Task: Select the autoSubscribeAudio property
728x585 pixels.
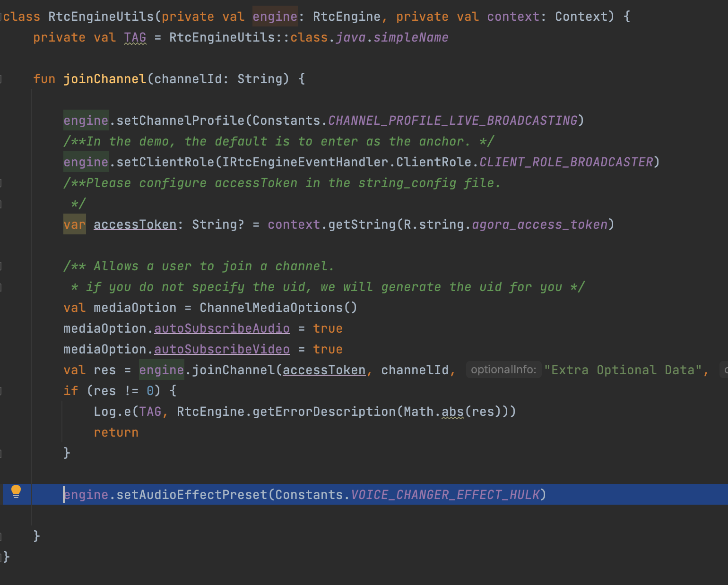Action: [x=222, y=328]
